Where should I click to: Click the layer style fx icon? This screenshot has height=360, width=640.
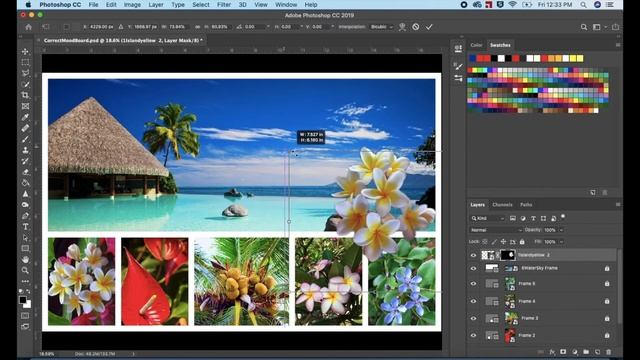point(552,352)
